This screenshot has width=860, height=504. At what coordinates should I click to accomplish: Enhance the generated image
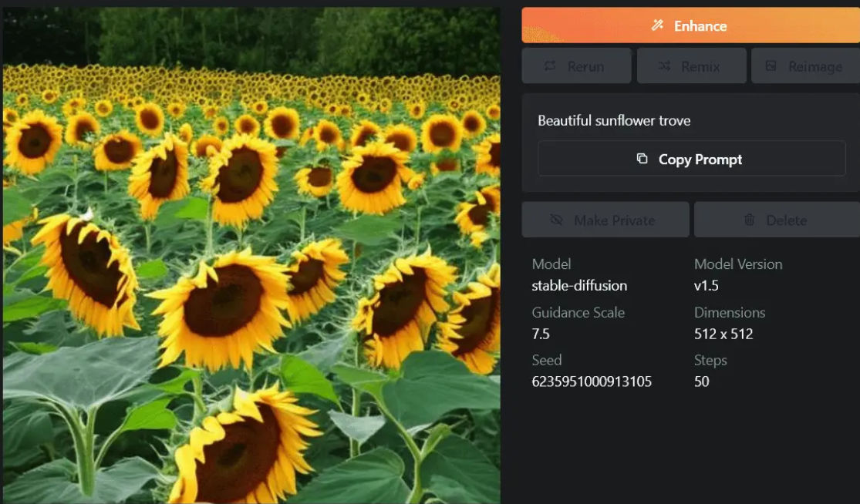[690, 25]
